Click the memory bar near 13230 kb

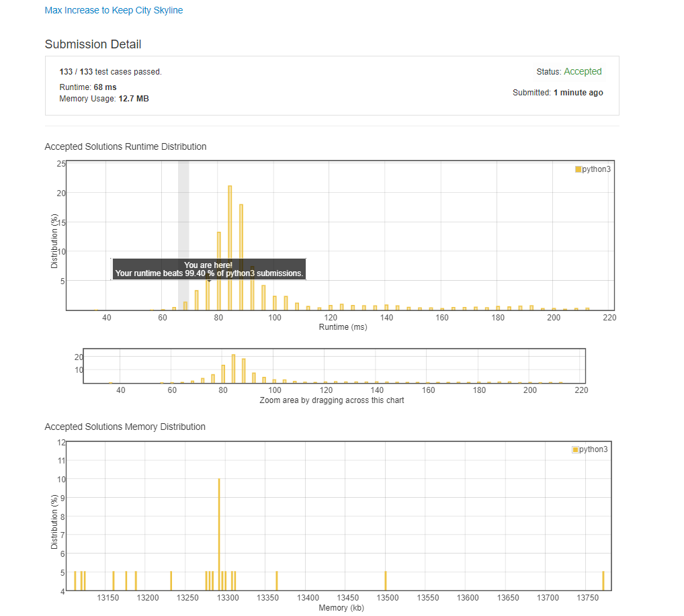tap(171, 580)
